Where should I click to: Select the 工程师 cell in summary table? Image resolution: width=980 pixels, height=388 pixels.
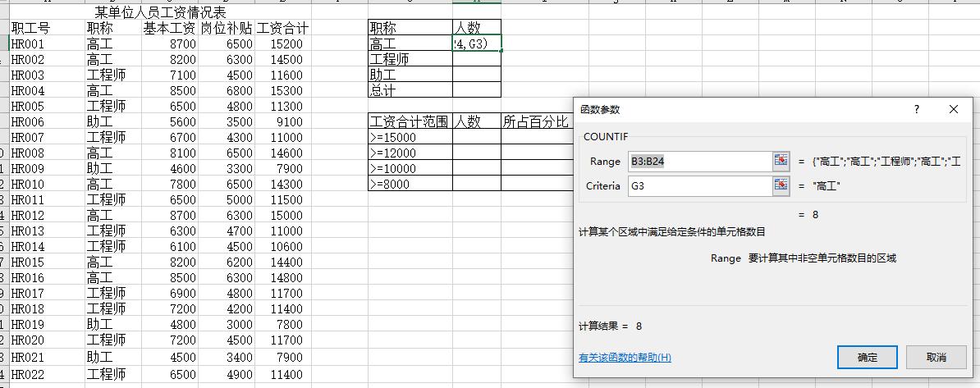[410, 59]
